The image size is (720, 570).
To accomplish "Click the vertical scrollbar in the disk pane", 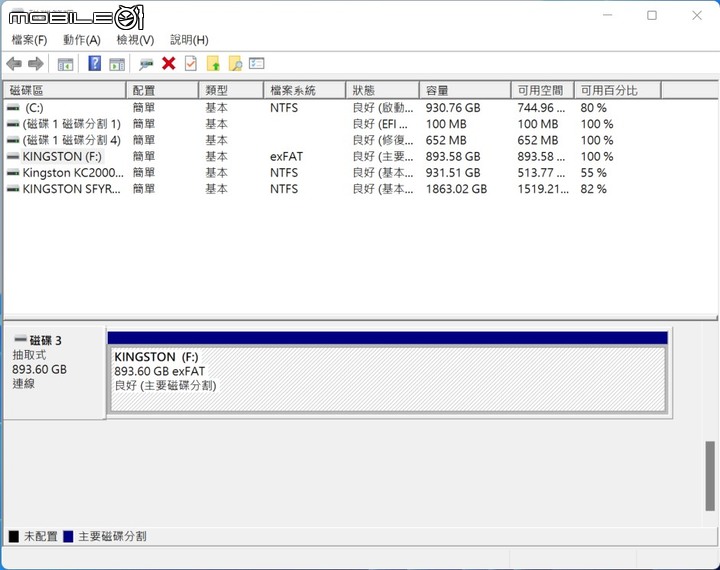I will click(710, 475).
